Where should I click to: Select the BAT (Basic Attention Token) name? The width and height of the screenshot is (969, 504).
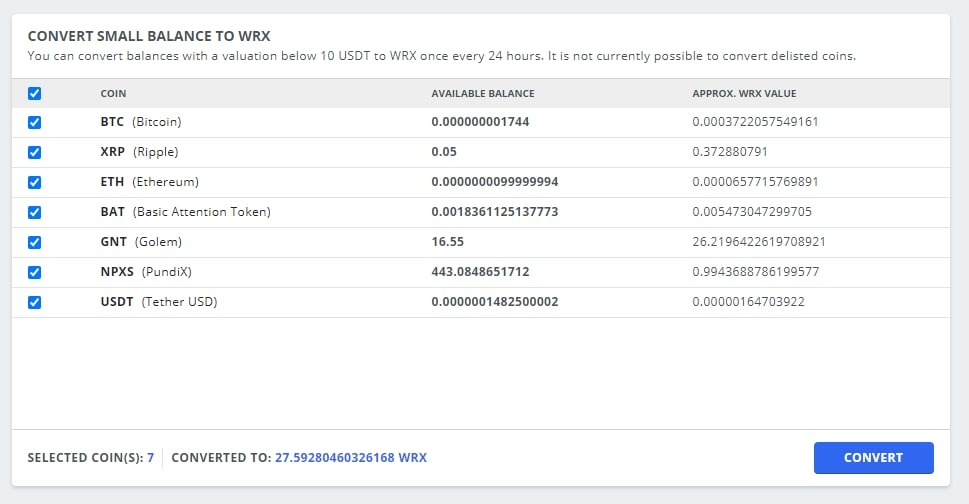click(185, 212)
